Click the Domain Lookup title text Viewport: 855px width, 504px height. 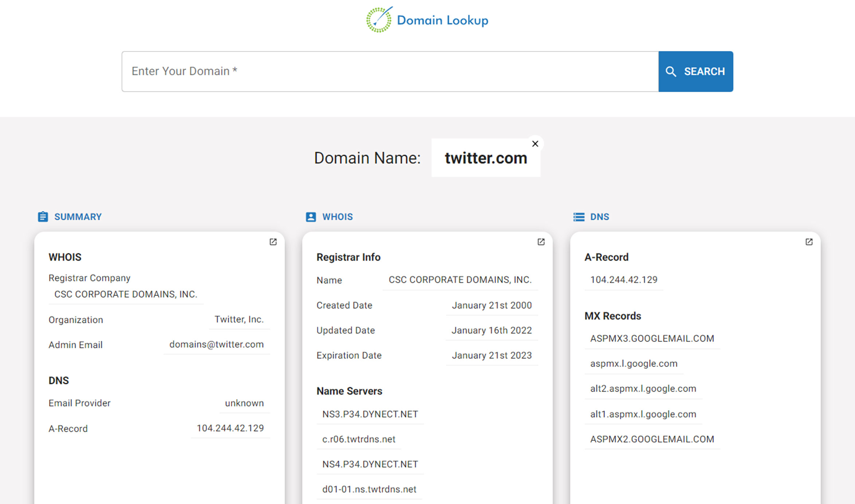pyautogui.click(x=442, y=20)
